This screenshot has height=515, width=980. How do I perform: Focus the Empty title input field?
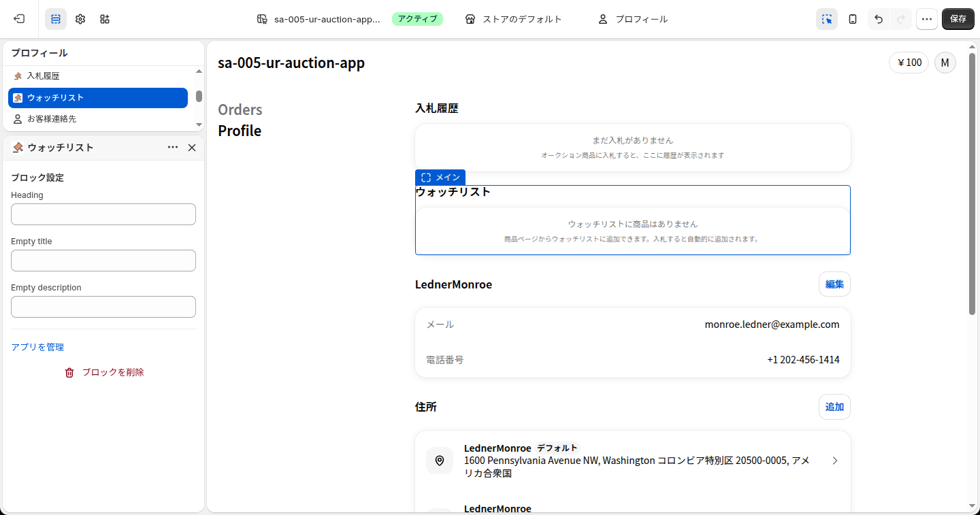point(103,261)
